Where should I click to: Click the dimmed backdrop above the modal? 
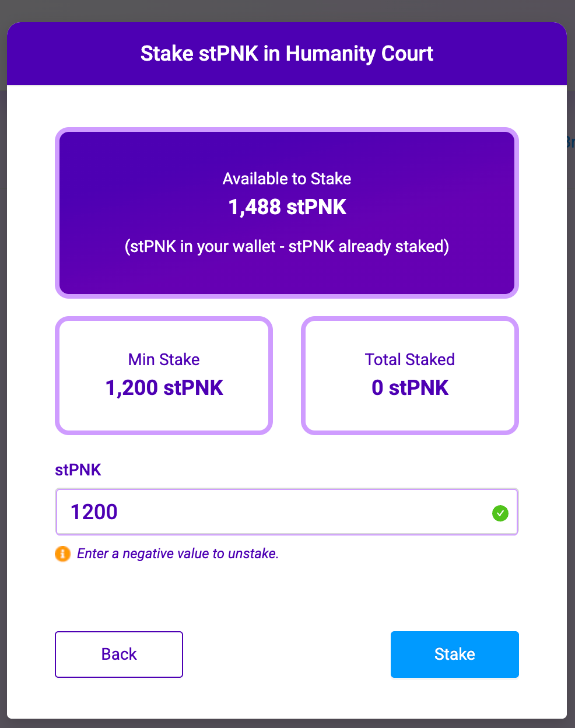coord(287,10)
